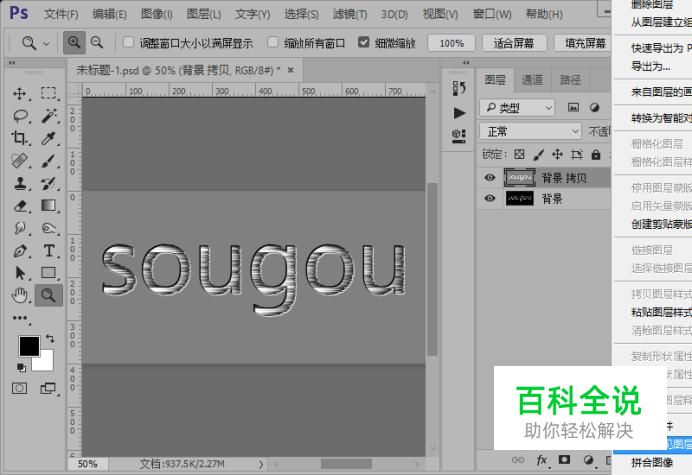Select the Rectangle shape tool
The width and height of the screenshot is (692, 475).
(49, 273)
